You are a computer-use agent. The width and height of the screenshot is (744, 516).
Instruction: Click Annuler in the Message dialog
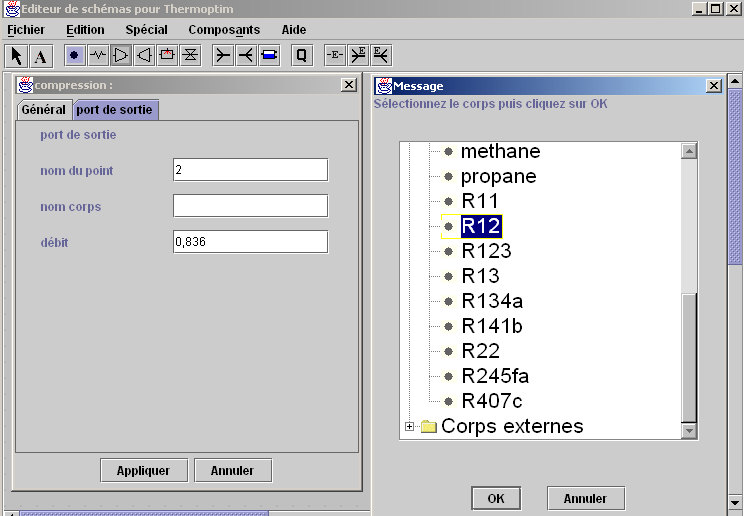[586, 498]
